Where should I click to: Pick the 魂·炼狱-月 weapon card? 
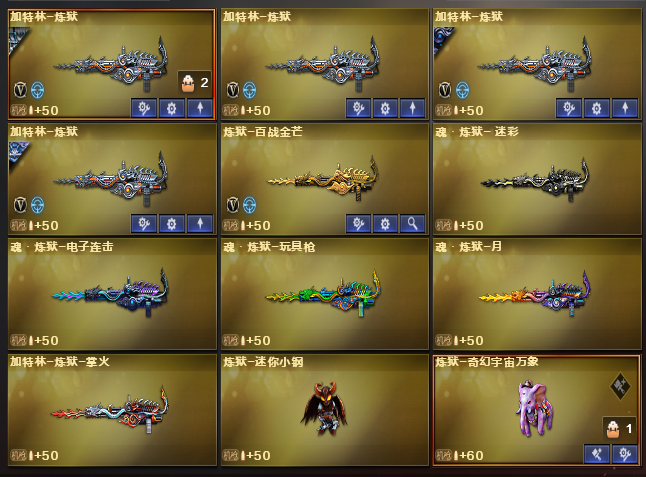pos(537,295)
